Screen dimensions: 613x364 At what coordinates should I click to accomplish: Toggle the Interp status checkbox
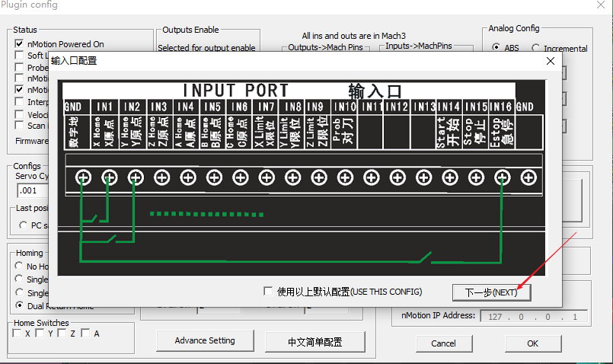19,101
